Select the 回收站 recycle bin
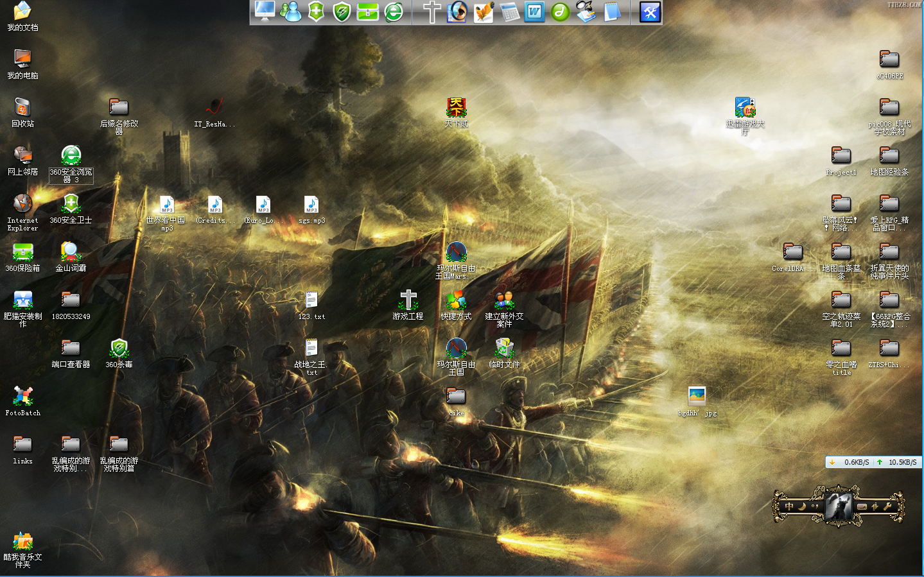Screen dimensions: 924x577 [22, 112]
